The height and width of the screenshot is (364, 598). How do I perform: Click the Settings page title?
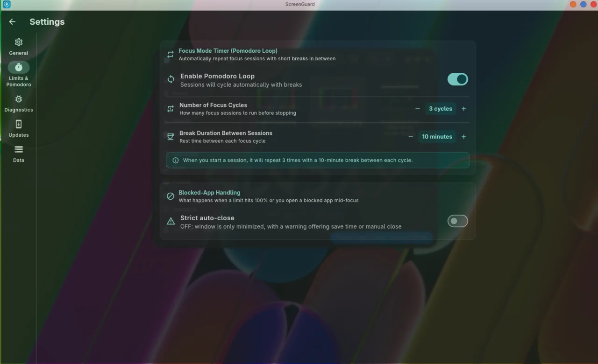point(47,22)
